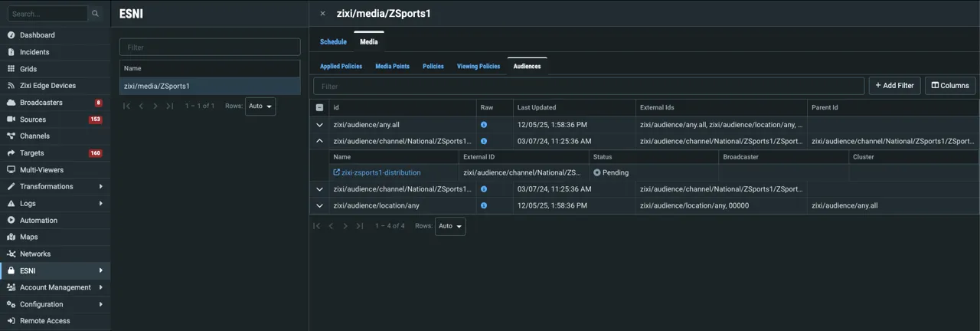
Task: Go to next page in ESNI list
Action: click(155, 106)
